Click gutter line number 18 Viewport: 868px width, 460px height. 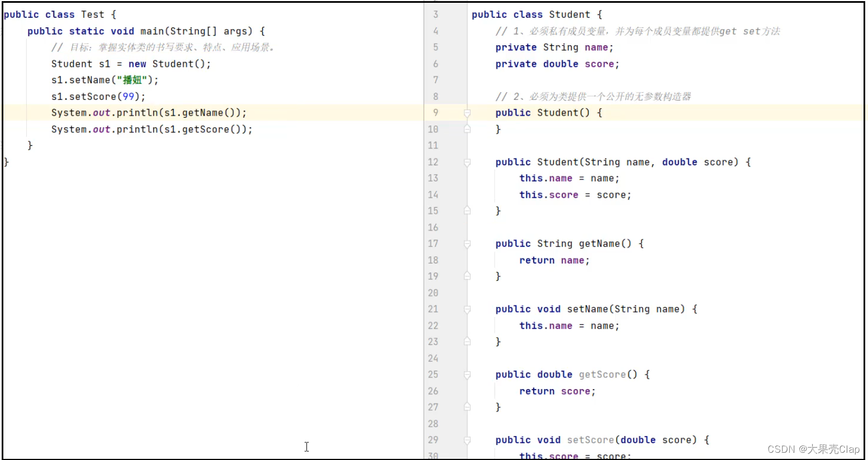pos(433,260)
